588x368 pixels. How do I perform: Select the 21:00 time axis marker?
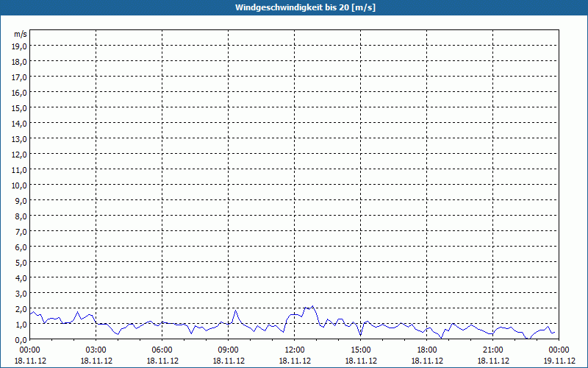[492, 350]
